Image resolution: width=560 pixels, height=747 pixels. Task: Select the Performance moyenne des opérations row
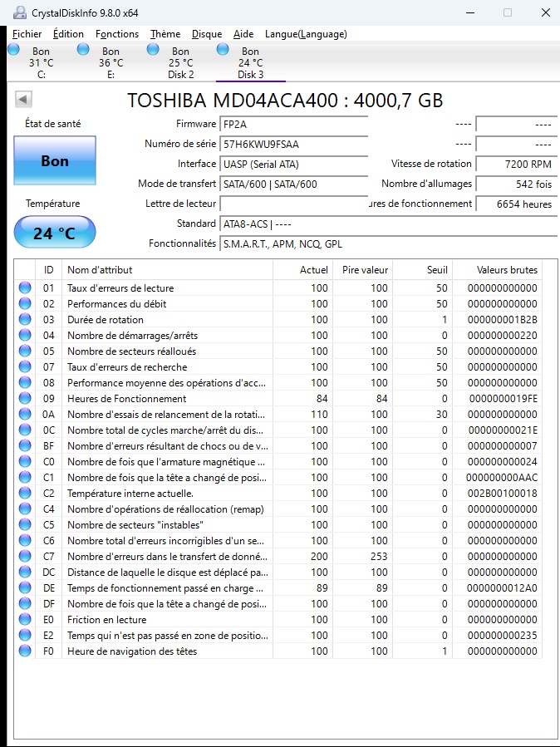[x=278, y=382]
